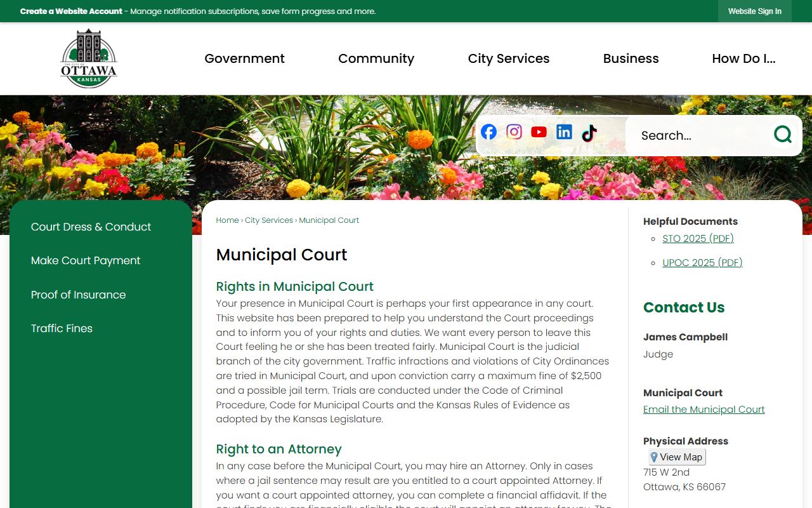Open the City Services menu

click(x=509, y=58)
